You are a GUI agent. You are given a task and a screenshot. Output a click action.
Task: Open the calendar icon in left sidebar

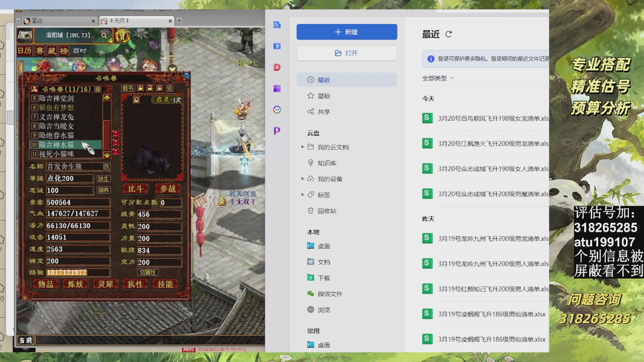(277, 46)
